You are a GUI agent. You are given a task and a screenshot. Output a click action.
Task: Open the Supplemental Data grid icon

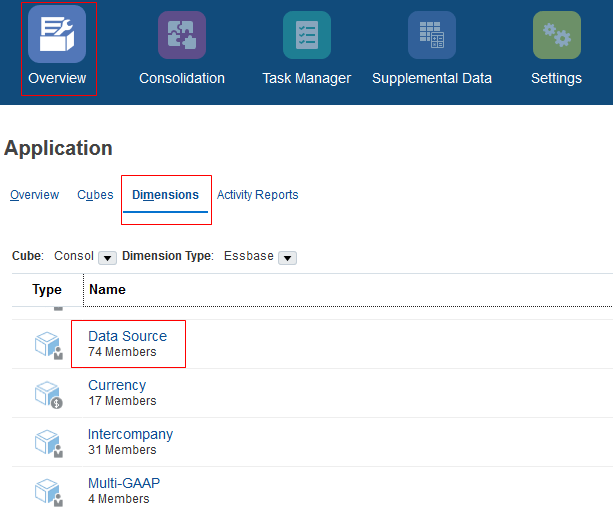(432, 35)
